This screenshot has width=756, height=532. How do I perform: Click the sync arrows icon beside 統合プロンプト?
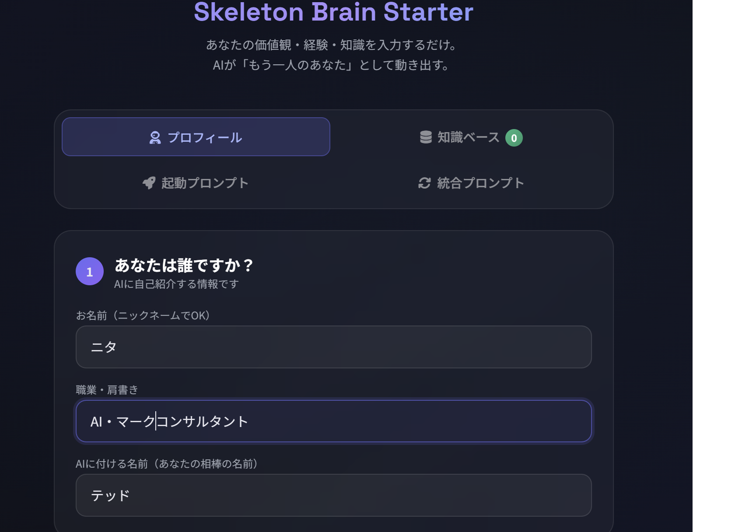point(424,183)
